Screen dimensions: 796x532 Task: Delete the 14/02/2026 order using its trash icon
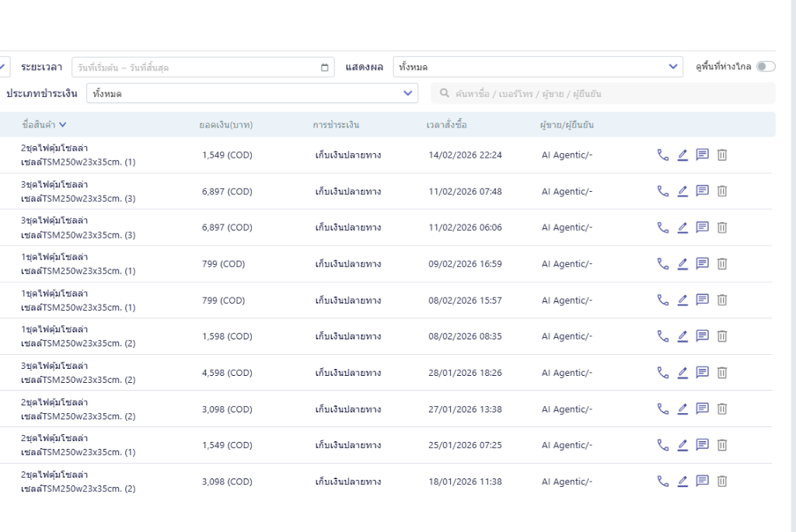coord(722,155)
